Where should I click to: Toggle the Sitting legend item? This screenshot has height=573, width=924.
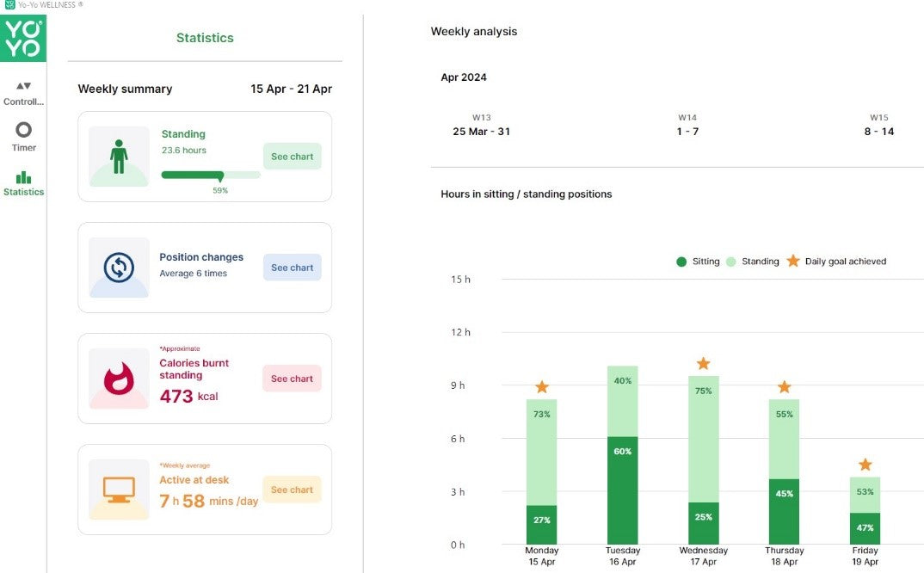coord(698,262)
